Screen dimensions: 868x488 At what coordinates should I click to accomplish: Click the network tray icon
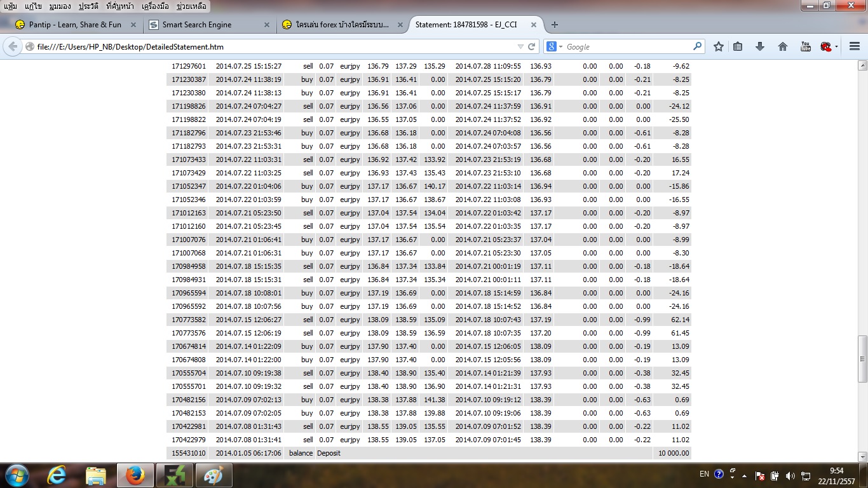(806, 475)
